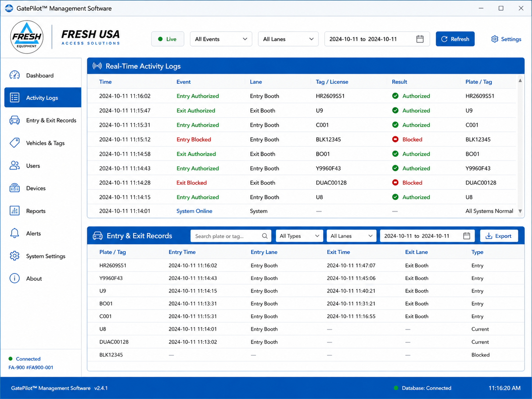Go to the Users people icon

pyautogui.click(x=15, y=166)
